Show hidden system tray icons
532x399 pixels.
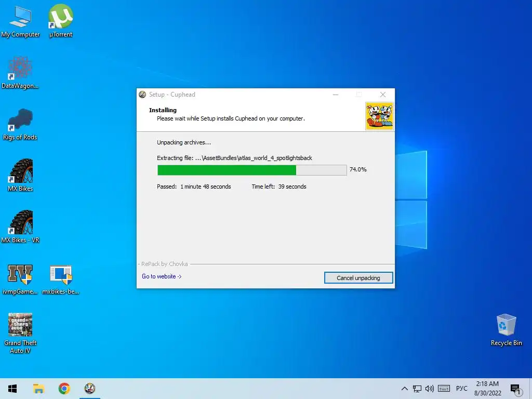[x=404, y=389]
